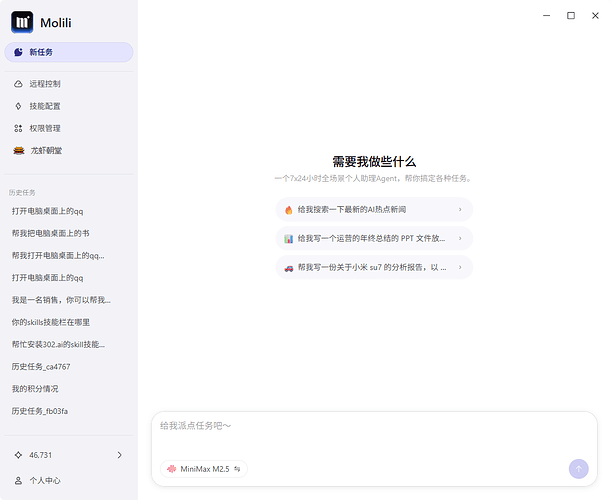
Task: Select the AI热点新闻 search suggestion
Action: point(373,210)
